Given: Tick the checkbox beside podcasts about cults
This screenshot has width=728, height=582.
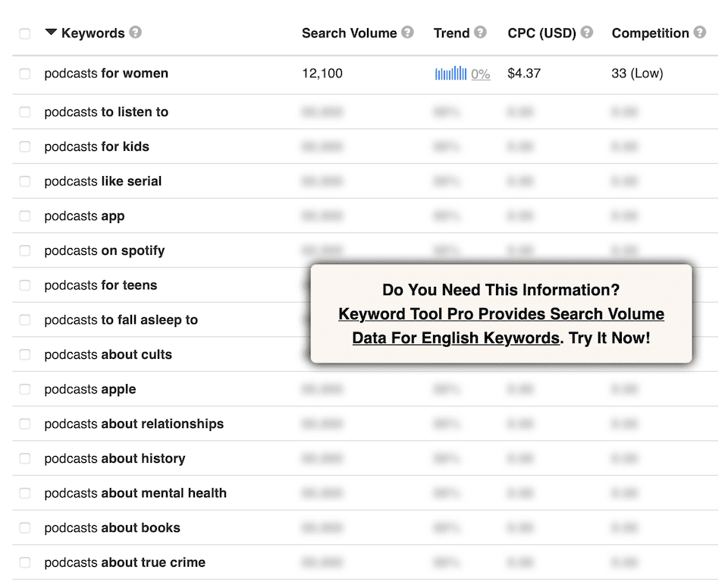Looking at the screenshot, I should 24,354.
